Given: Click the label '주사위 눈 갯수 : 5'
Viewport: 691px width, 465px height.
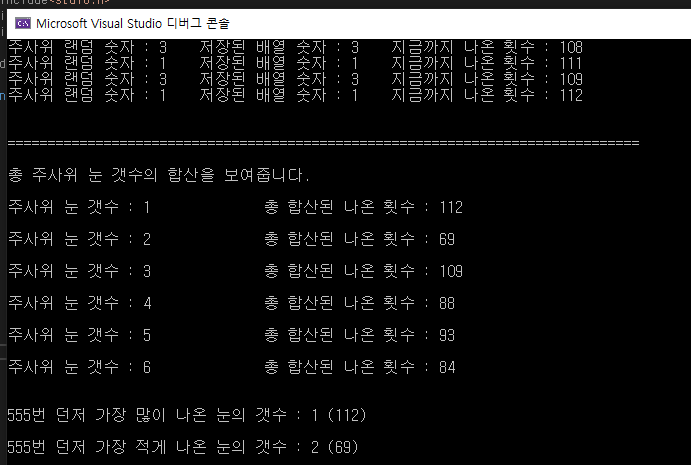Looking at the screenshot, I should click(x=79, y=335).
